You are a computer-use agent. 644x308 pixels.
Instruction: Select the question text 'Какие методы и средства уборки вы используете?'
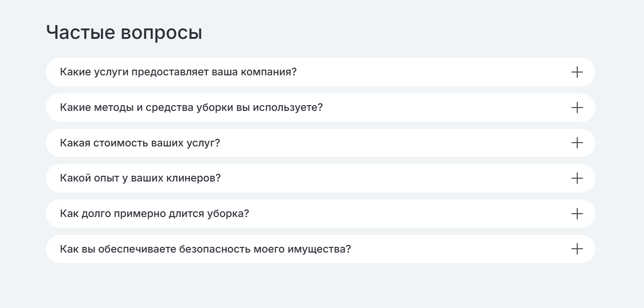pos(191,108)
